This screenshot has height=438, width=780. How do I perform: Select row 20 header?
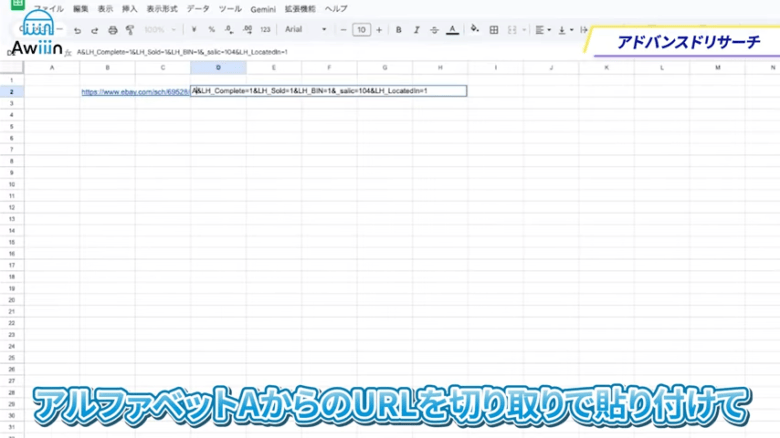(12, 300)
